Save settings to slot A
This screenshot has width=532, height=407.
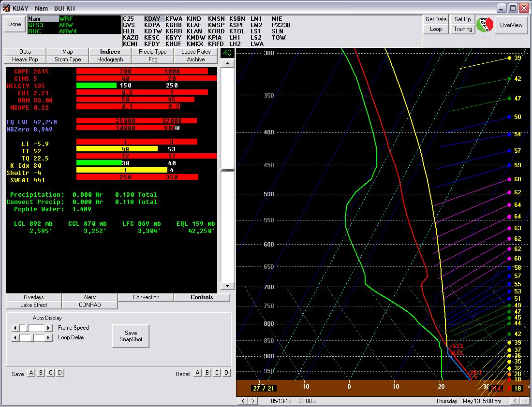(x=31, y=373)
